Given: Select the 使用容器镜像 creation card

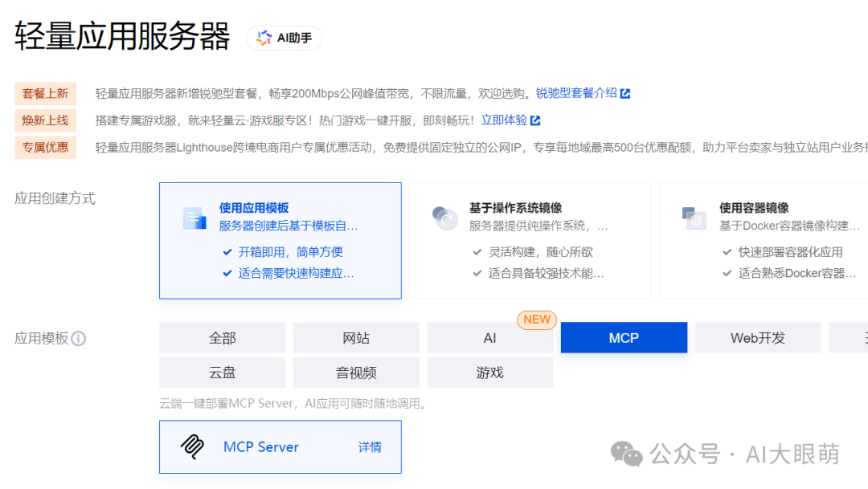Looking at the screenshot, I should (x=764, y=241).
